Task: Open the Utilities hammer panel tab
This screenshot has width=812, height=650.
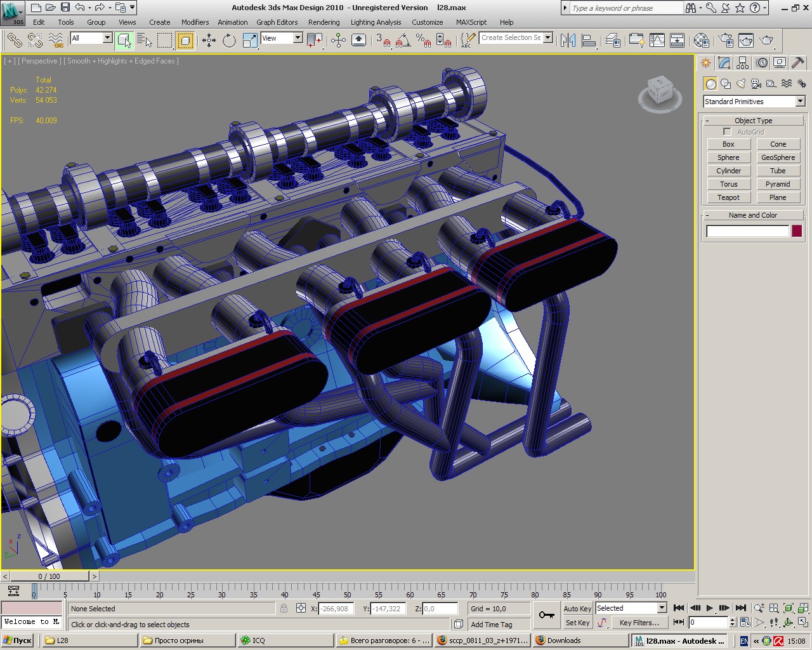Action: [x=798, y=63]
